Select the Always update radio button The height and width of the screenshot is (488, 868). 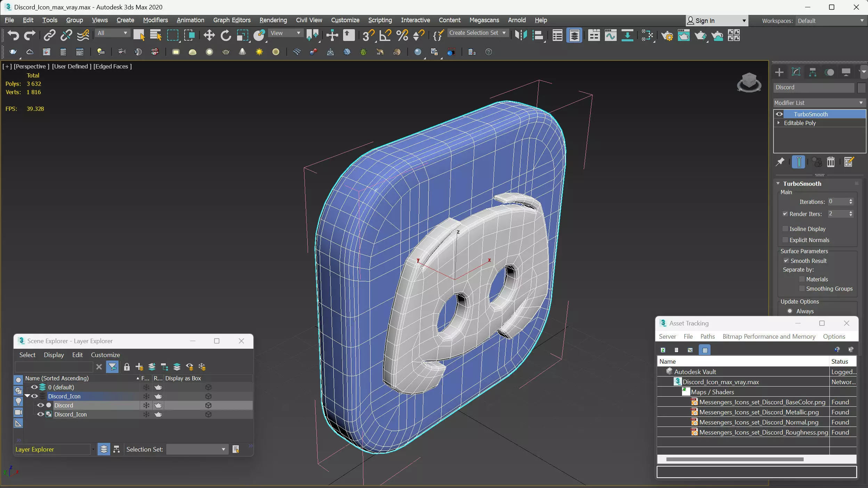790,311
